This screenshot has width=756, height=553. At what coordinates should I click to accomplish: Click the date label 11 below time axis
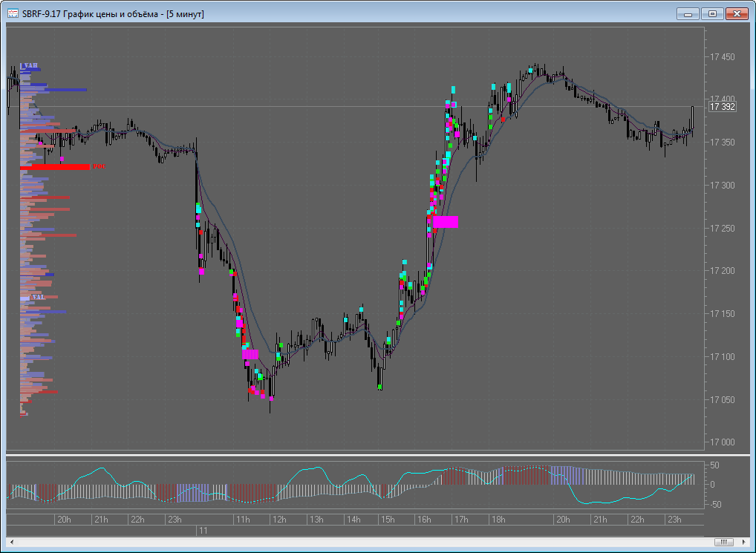[202, 531]
